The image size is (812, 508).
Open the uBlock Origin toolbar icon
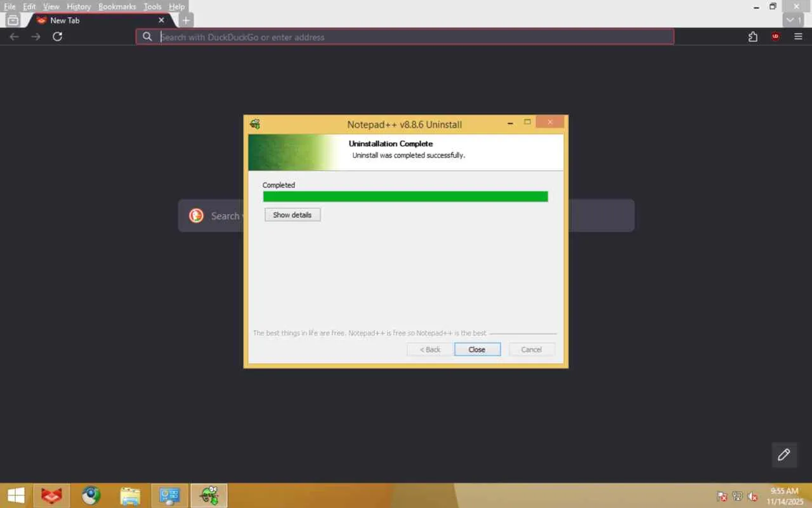coord(775,37)
